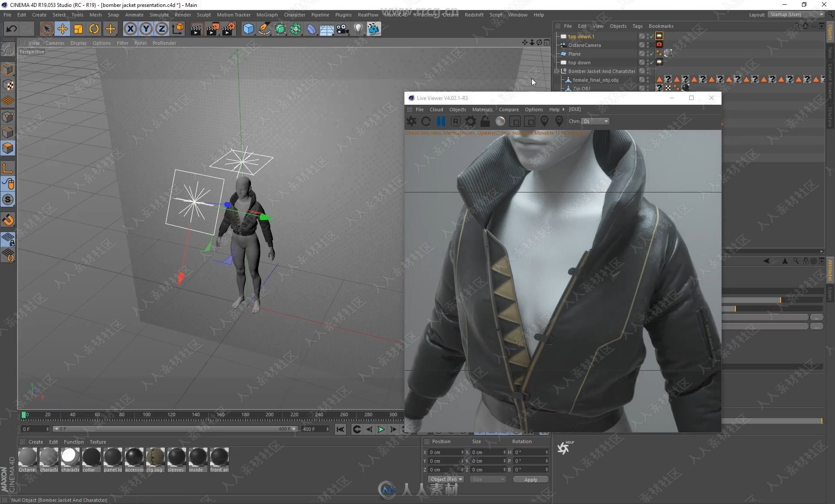835x504 pixels.
Task: Click Apply button in transform panel
Action: tap(530, 479)
